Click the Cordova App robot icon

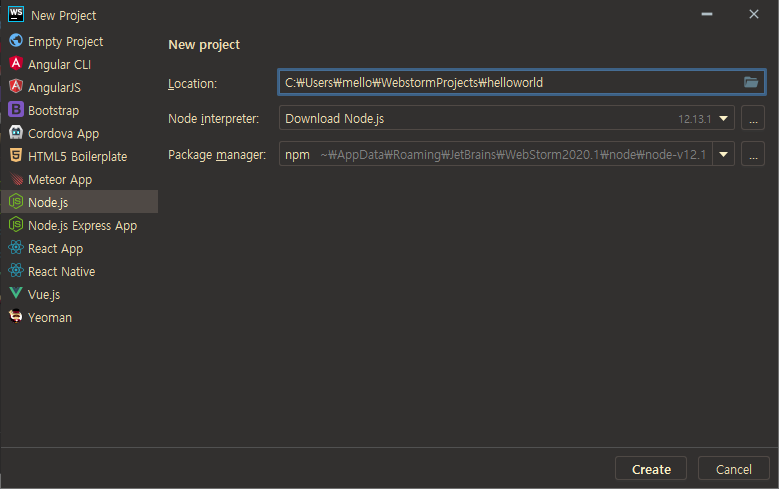click(x=16, y=132)
